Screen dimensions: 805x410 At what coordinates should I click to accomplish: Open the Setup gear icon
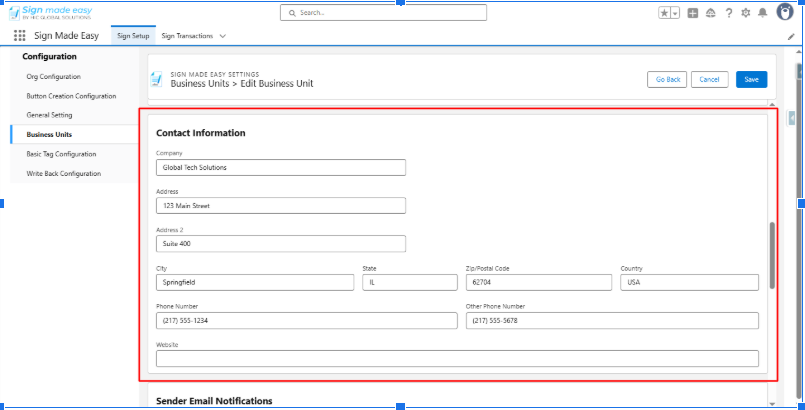[x=745, y=13]
